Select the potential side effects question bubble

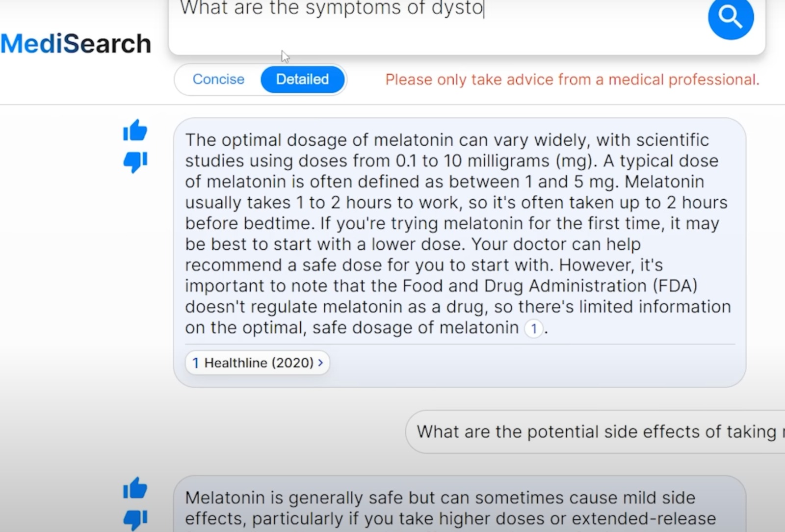coord(595,432)
